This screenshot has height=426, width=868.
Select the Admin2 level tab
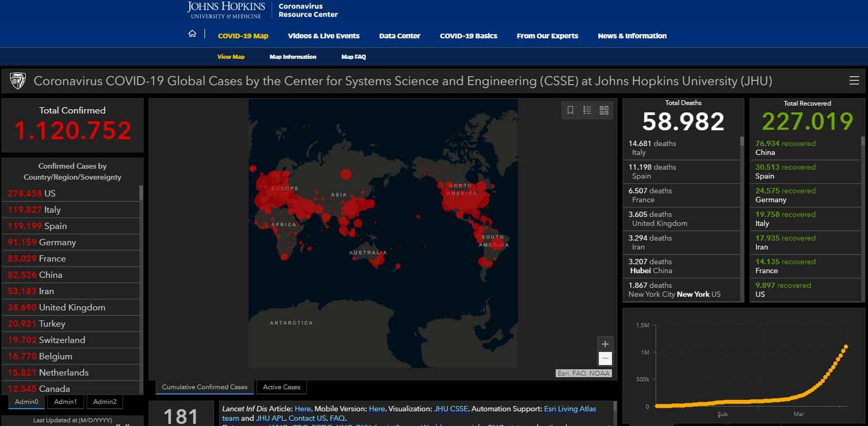(x=105, y=402)
